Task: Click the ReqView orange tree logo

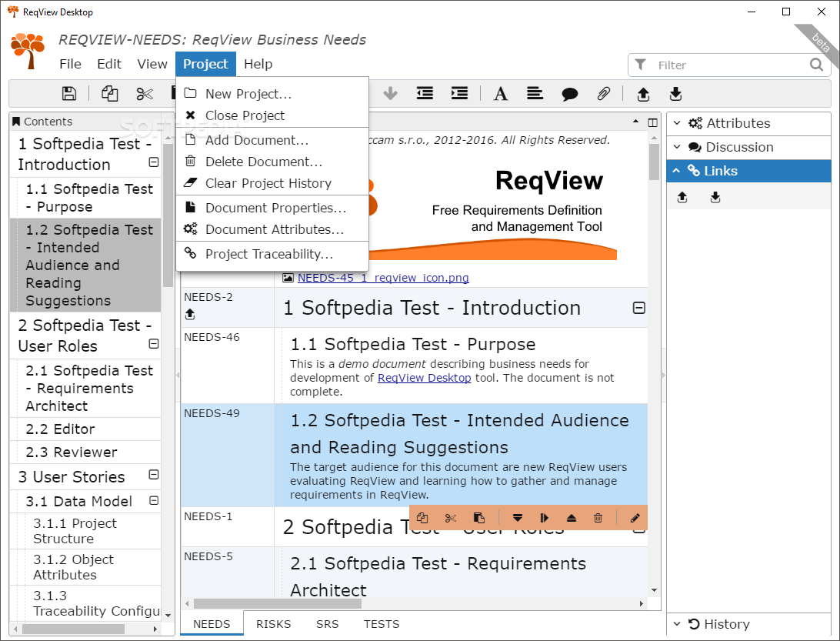Action: (28, 51)
